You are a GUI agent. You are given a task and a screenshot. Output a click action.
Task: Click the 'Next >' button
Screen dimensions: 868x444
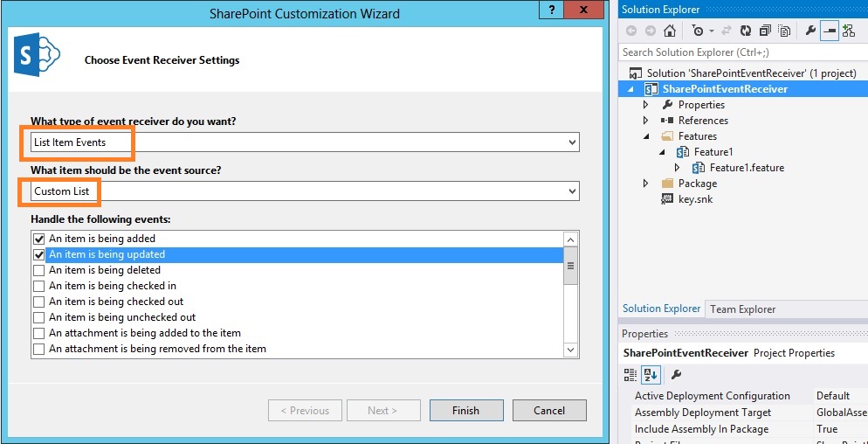[x=383, y=411]
